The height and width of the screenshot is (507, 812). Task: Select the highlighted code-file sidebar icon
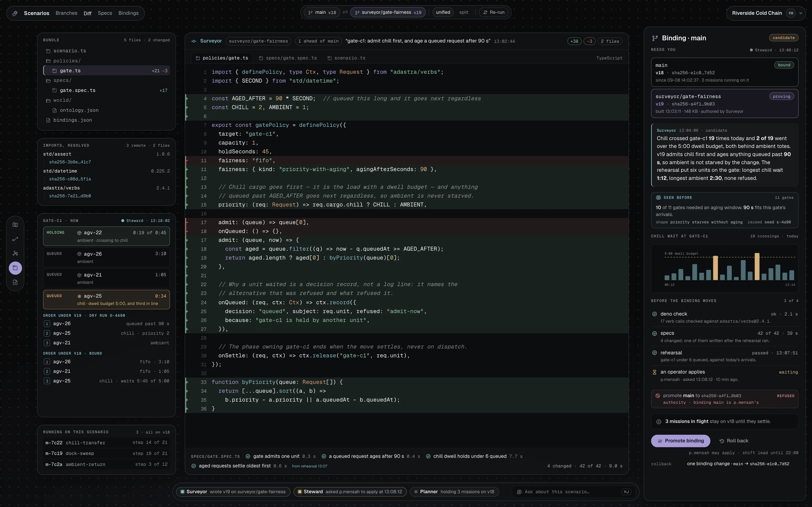(15, 268)
